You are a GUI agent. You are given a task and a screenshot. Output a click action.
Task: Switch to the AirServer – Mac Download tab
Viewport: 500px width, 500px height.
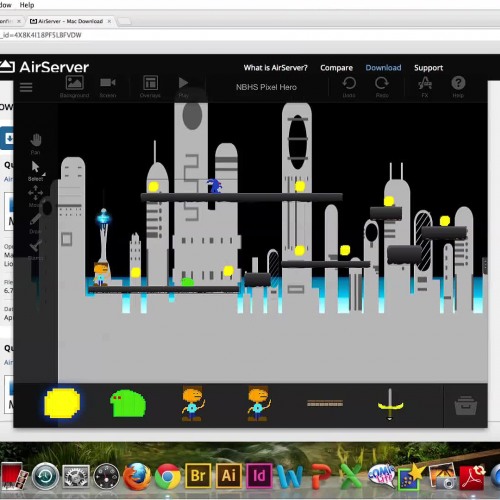pyautogui.click(x=70, y=21)
